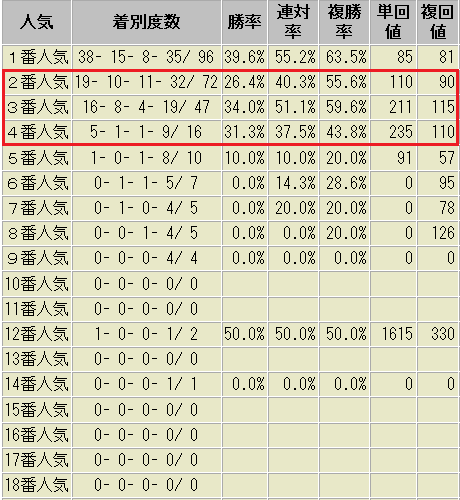Click the 12番人気 複回値 330 cell
460x500 pixels.
click(x=438, y=334)
